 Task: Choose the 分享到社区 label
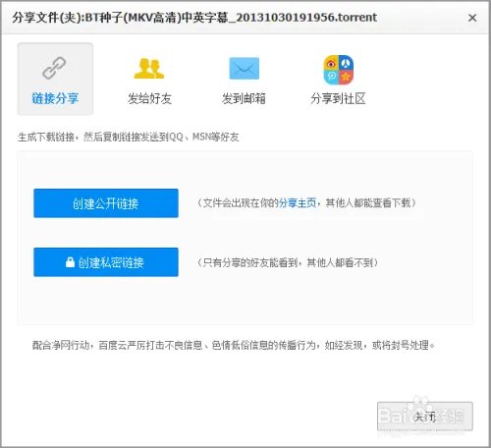click(338, 98)
